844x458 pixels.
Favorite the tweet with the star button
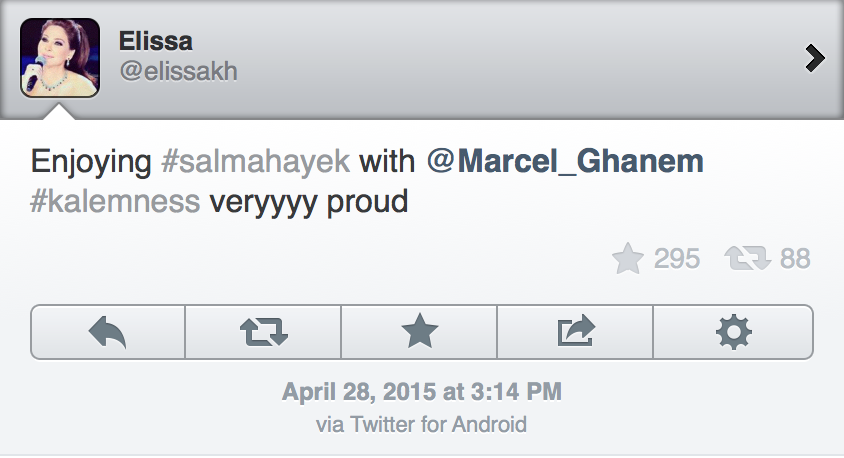point(419,331)
